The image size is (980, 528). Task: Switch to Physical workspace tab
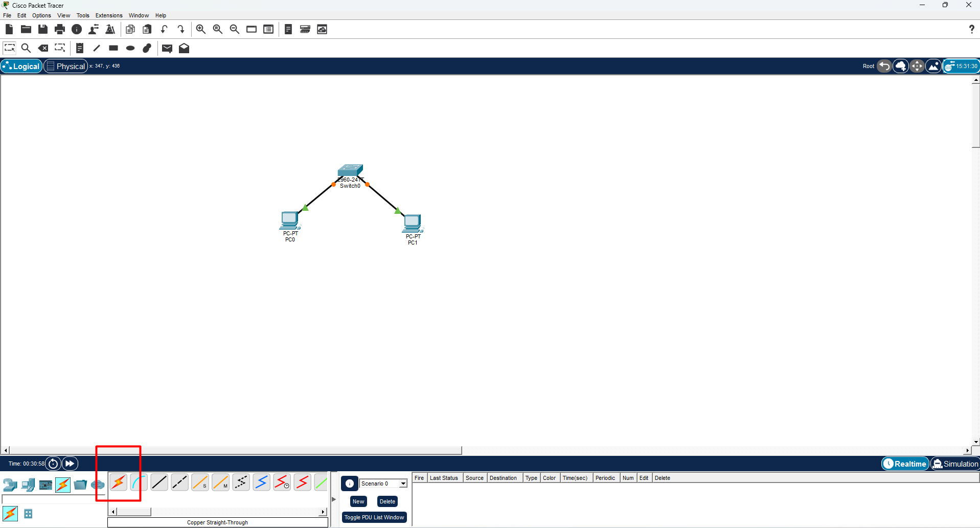pos(66,66)
